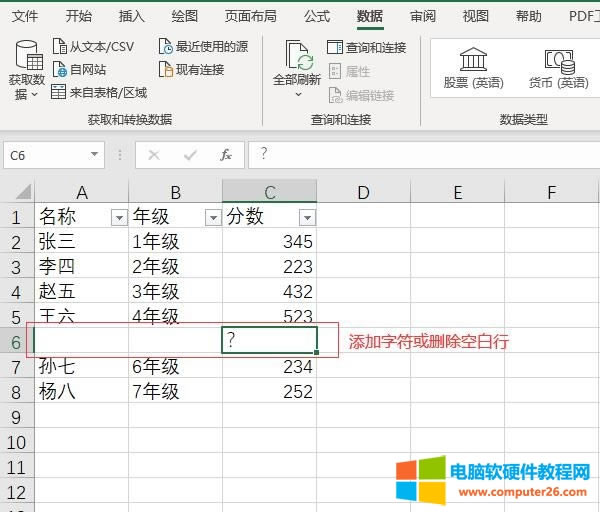Screen dimensions: 600x512
Task: Select row 2 header
Action: [x=17, y=242]
